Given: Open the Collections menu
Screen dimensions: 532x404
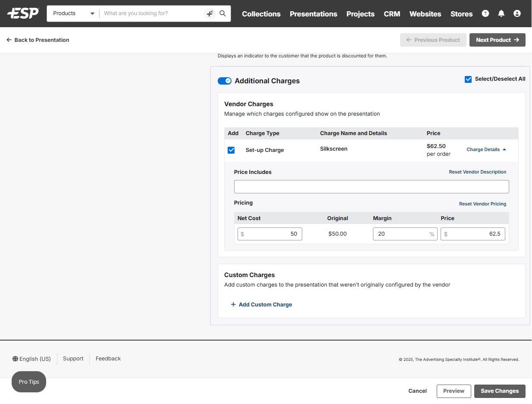Looking at the screenshot, I should 261,14.
